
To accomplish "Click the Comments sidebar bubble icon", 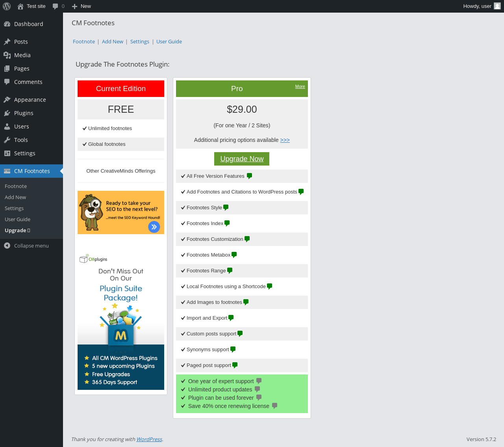I will click(7, 82).
